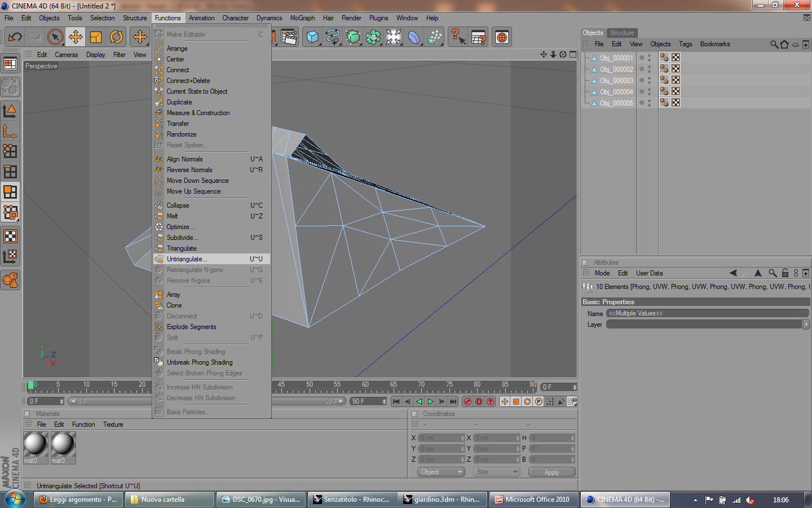The image size is (812, 508).
Task: Click the 90 F end frame stepper
Action: point(384,401)
